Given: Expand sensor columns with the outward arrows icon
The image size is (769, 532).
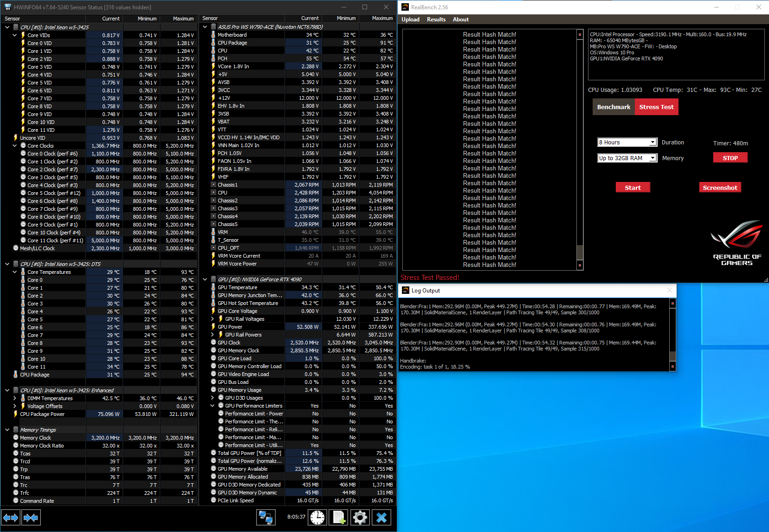Looking at the screenshot, I should point(11,517).
